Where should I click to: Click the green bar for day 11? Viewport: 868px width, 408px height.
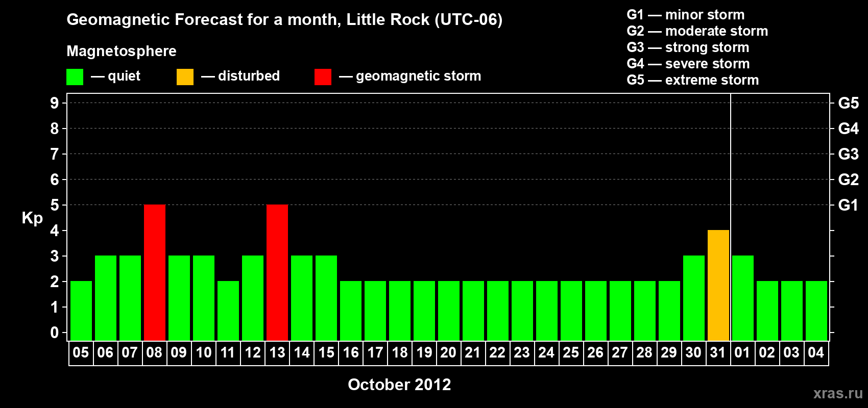228,311
